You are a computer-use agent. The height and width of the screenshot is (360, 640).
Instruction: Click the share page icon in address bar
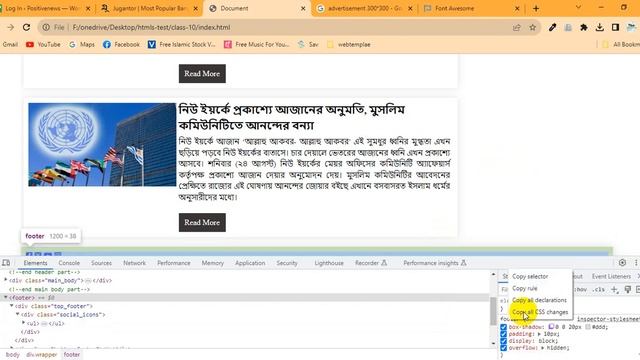(x=517, y=27)
